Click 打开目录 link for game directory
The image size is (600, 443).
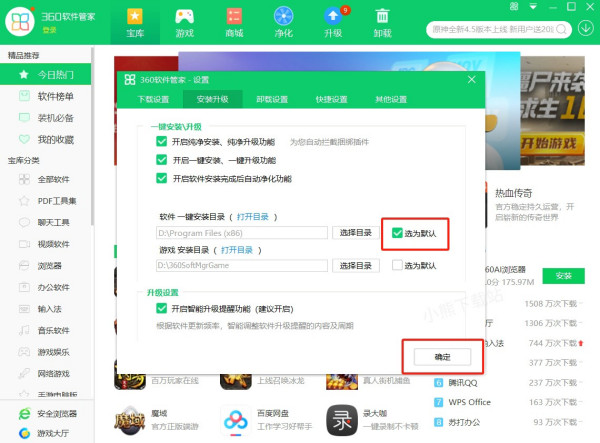237,250
